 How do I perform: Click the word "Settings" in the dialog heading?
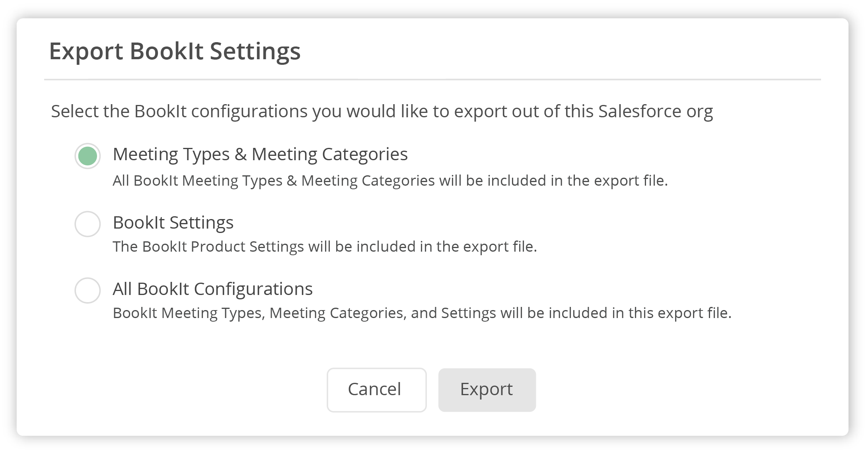click(255, 51)
